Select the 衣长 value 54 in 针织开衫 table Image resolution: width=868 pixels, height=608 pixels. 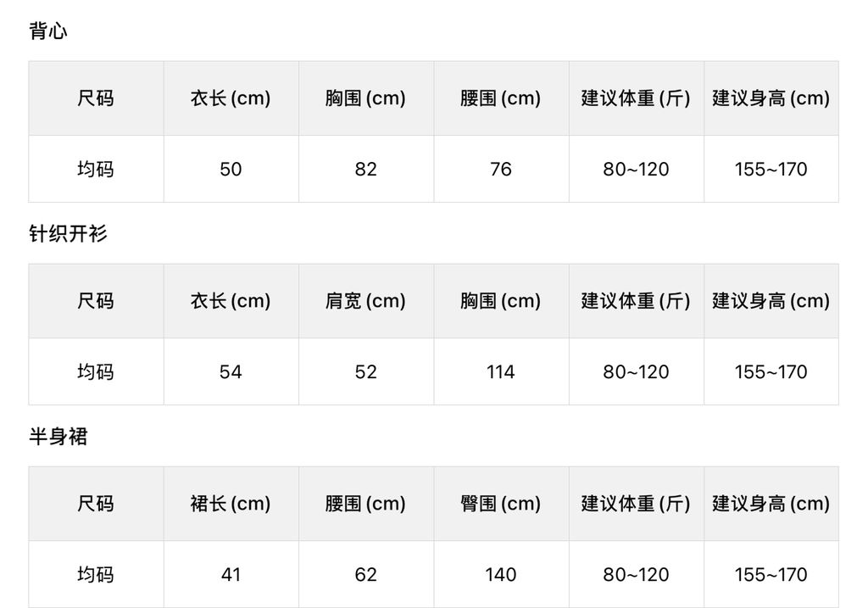pos(231,372)
